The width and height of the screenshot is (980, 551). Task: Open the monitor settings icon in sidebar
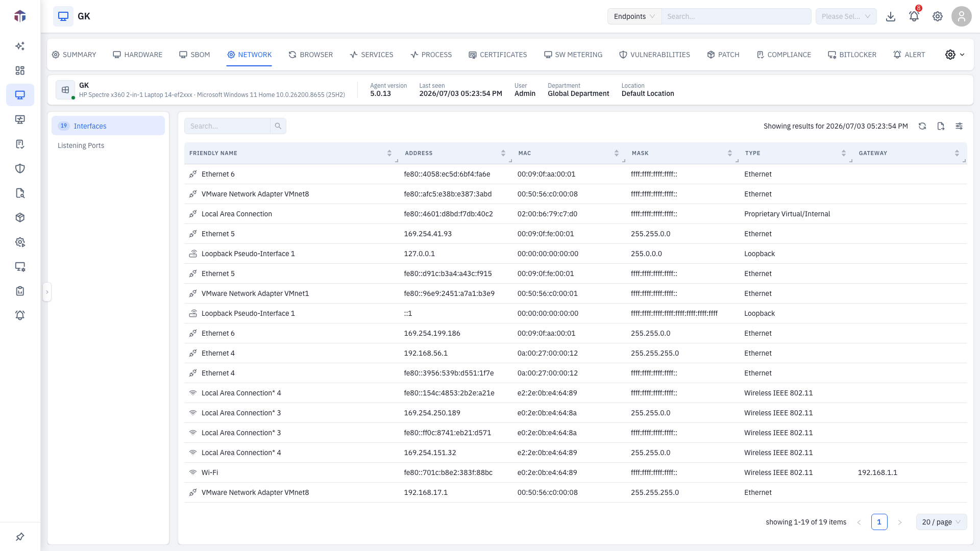(x=20, y=266)
